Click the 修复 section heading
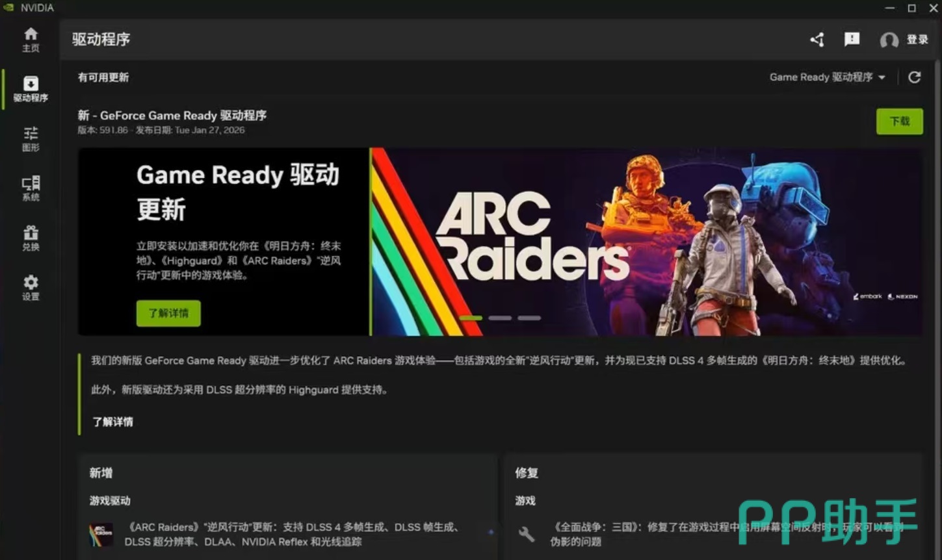 click(x=527, y=473)
